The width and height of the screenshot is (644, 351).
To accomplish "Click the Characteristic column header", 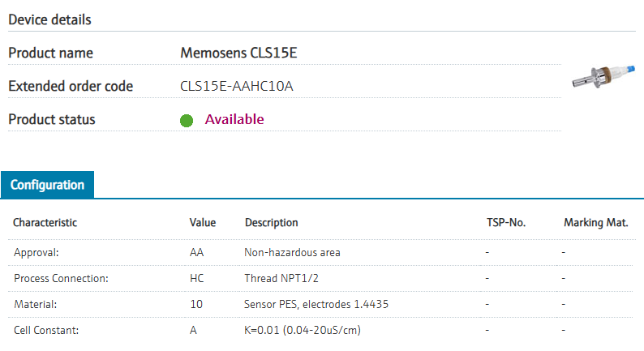I will (x=45, y=223).
